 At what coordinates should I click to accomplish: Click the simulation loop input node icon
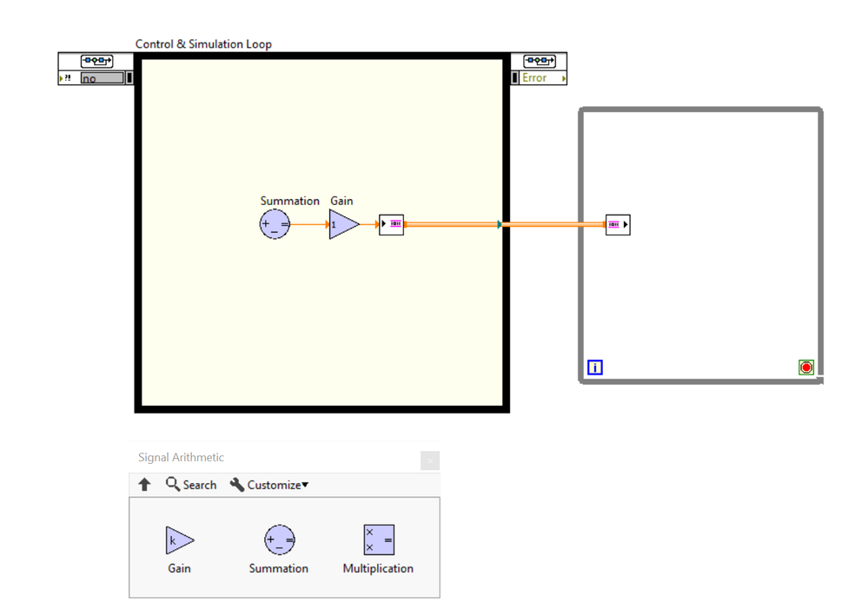pyautogui.click(x=96, y=60)
